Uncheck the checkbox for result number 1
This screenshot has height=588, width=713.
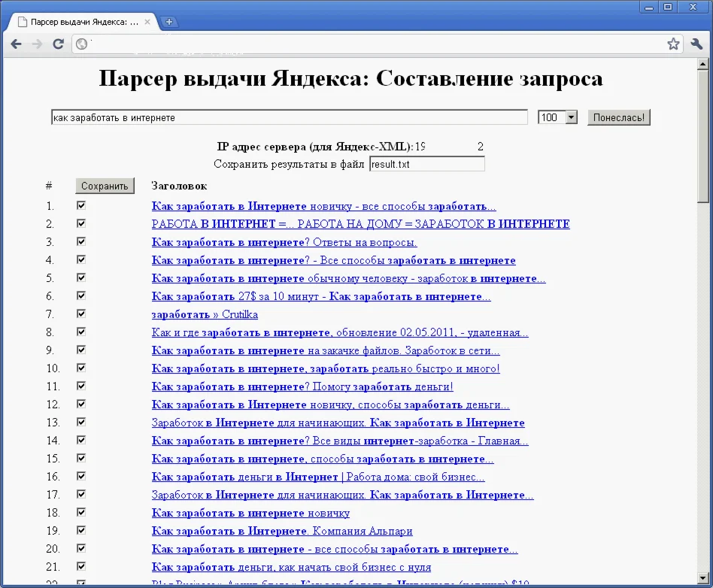tap(80, 205)
